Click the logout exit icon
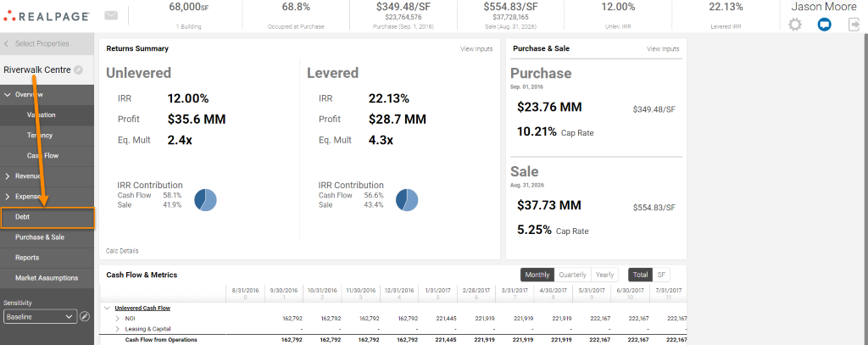 point(854,25)
